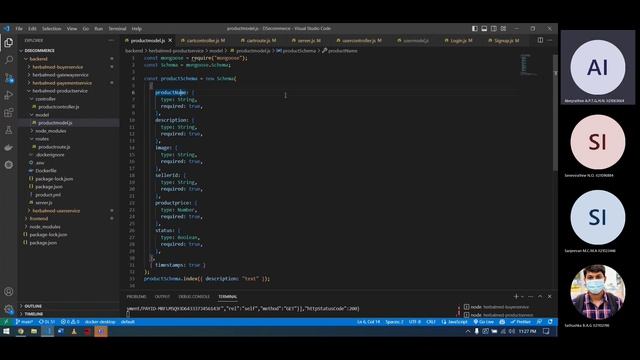Switch to the usercontroller.js tab
The width and height of the screenshot is (640, 360).
pyautogui.click(x=359, y=40)
